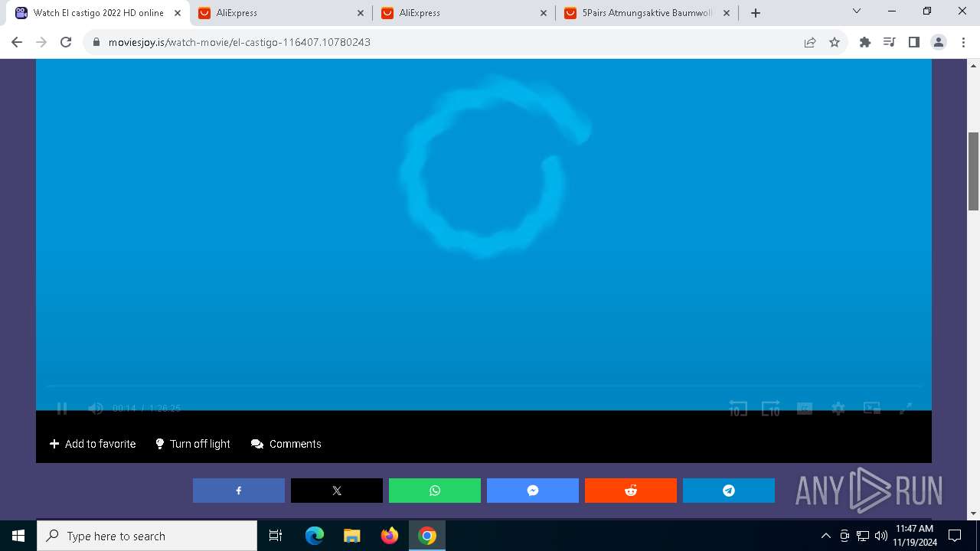Image resolution: width=980 pixels, height=551 pixels.
Task: Mute the video player volume
Action: pos(96,409)
